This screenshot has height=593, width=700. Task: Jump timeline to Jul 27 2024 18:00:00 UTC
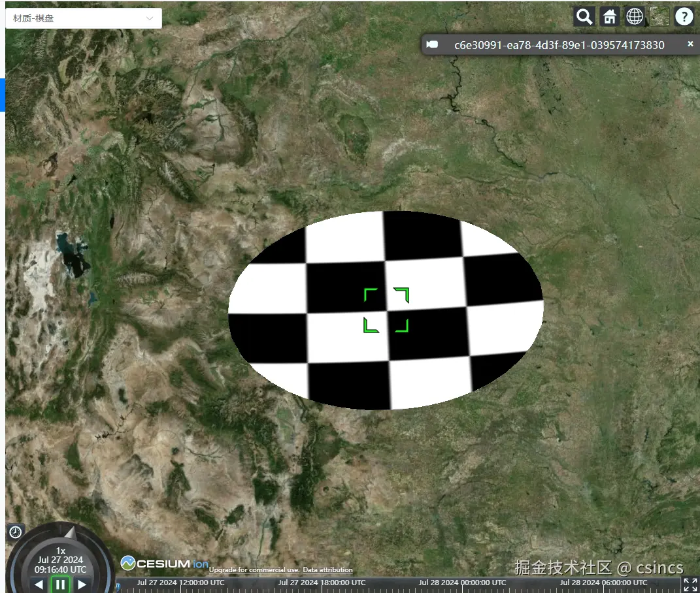pos(322,583)
